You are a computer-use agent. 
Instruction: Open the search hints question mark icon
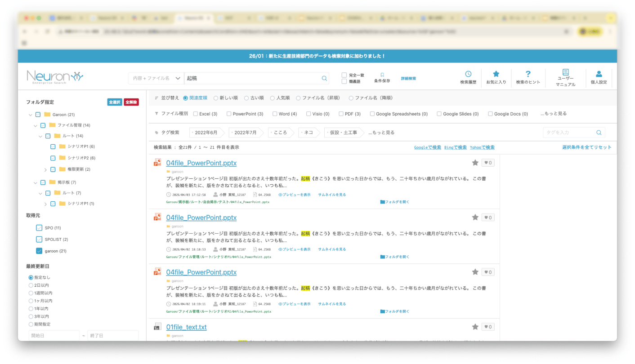pos(528,74)
